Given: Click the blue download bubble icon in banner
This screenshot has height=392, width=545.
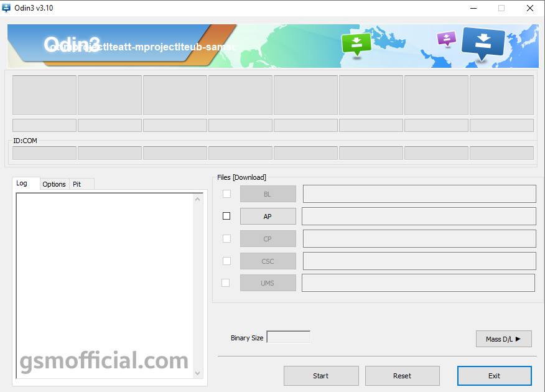Looking at the screenshot, I should pos(483,43).
